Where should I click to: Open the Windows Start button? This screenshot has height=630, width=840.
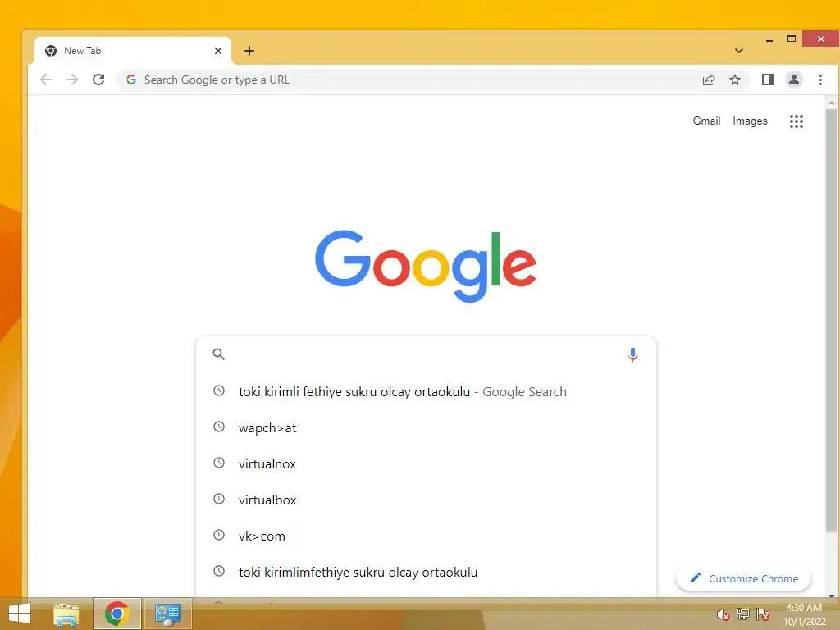pos(20,614)
